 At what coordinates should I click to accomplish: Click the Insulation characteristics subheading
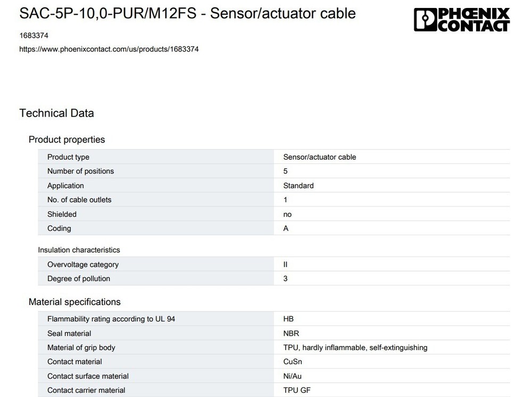(x=79, y=250)
